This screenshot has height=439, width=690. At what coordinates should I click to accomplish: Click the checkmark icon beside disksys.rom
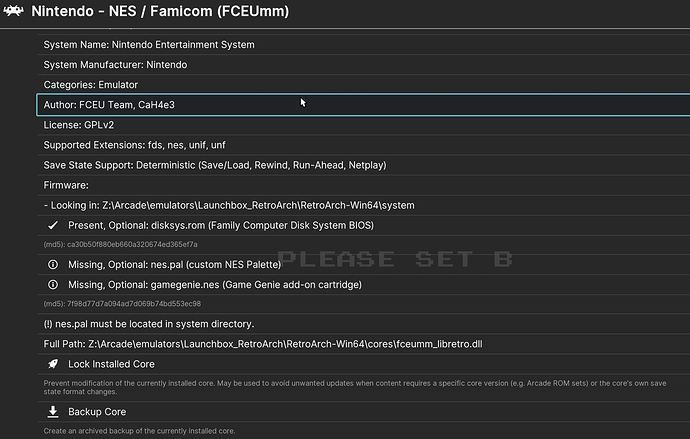(53, 225)
